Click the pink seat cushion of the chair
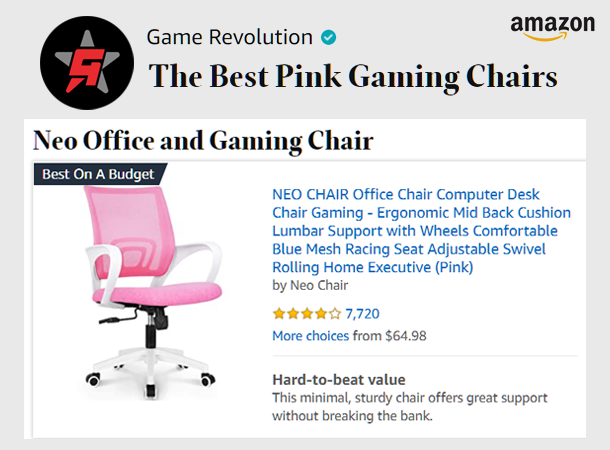Viewport: 610px width, 450px height. 156,290
